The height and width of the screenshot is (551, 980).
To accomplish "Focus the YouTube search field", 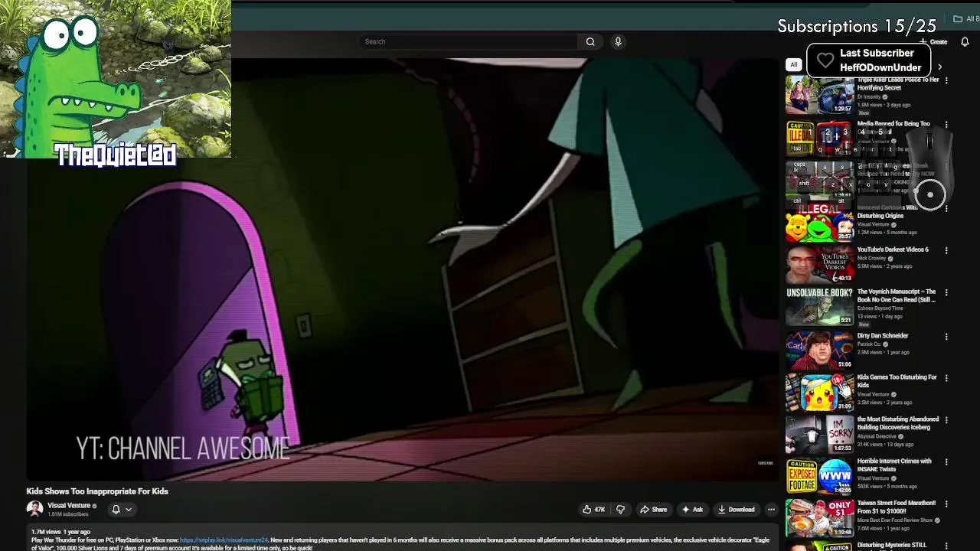I will click(x=469, y=41).
